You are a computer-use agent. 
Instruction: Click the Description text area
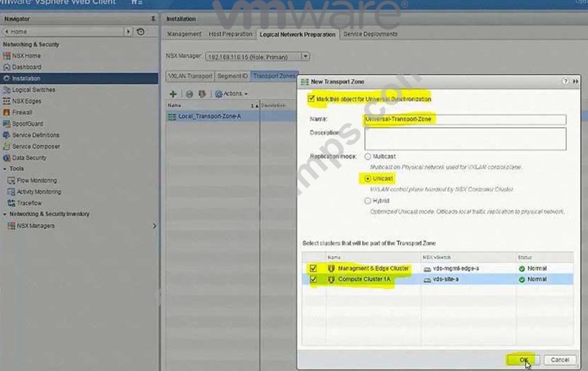pyautogui.click(x=465, y=138)
